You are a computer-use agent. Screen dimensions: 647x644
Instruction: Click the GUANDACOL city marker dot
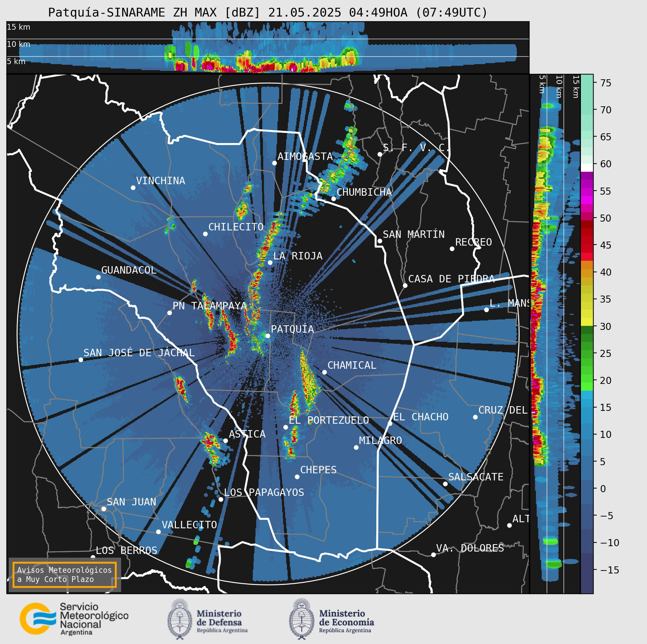[x=98, y=277]
